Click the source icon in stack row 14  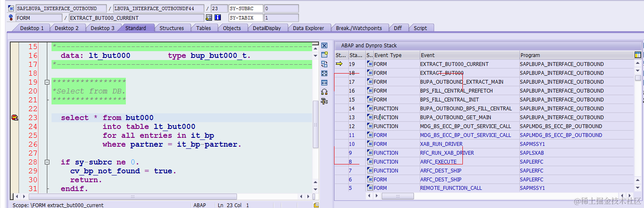pos(370,108)
